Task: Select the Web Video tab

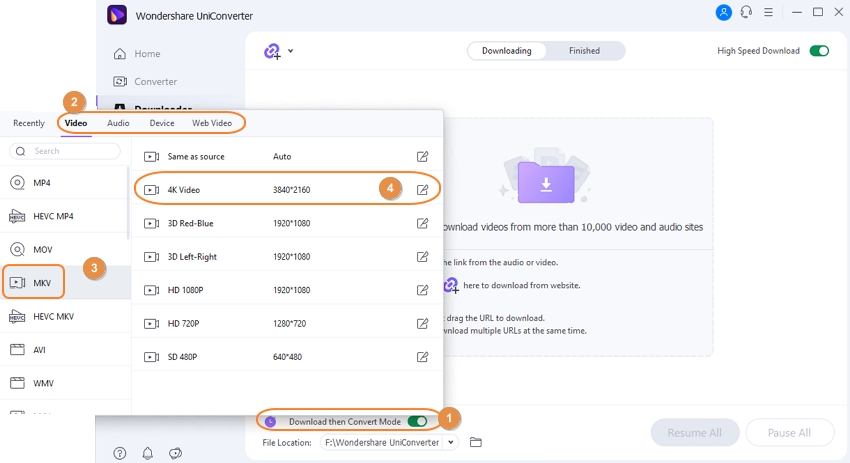Action: point(212,123)
